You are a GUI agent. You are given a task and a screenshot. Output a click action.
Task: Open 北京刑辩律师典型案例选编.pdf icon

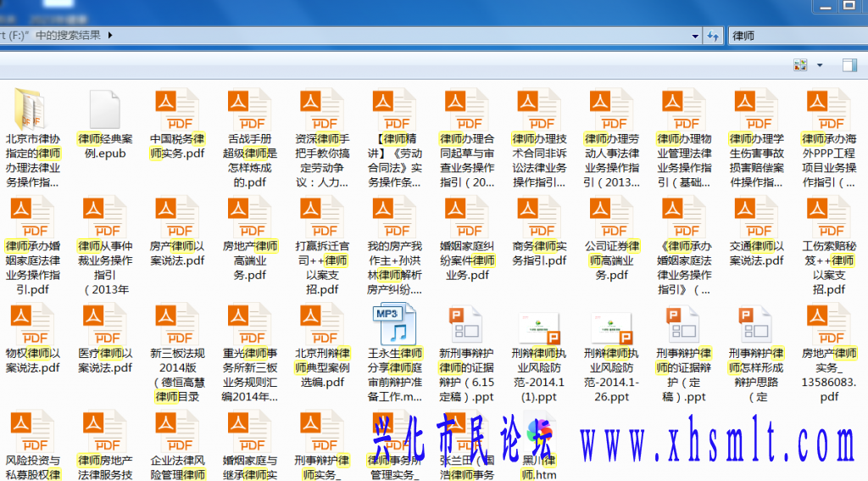(321, 324)
